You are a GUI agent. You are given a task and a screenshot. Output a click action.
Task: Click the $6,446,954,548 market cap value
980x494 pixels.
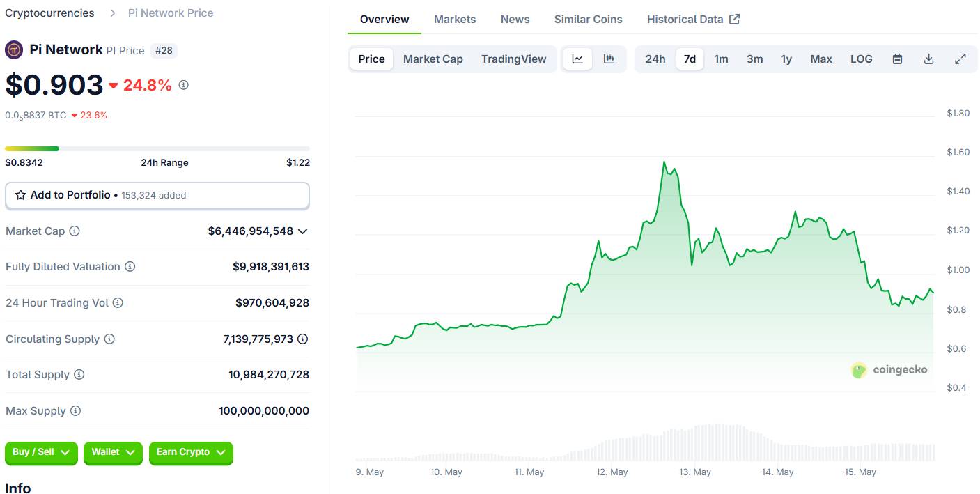click(251, 231)
